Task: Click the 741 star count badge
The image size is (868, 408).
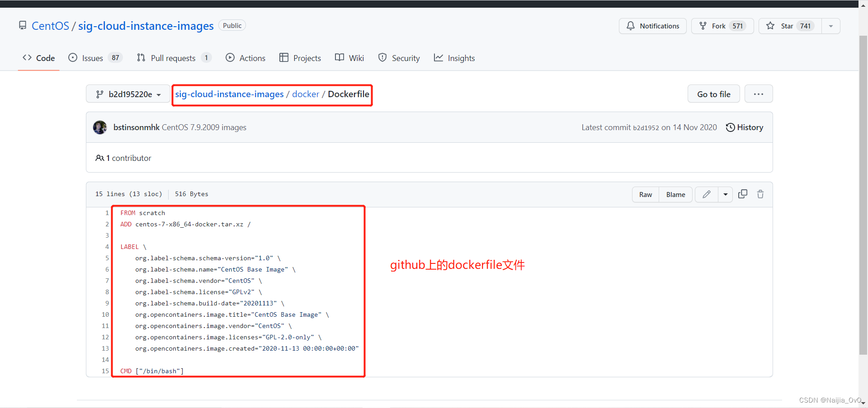Action: point(805,26)
